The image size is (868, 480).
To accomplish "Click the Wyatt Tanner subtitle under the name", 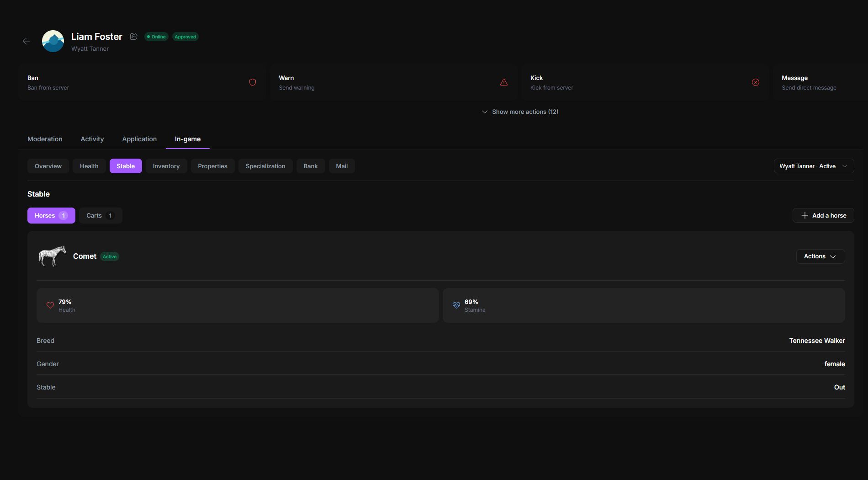I will (x=90, y=48).
